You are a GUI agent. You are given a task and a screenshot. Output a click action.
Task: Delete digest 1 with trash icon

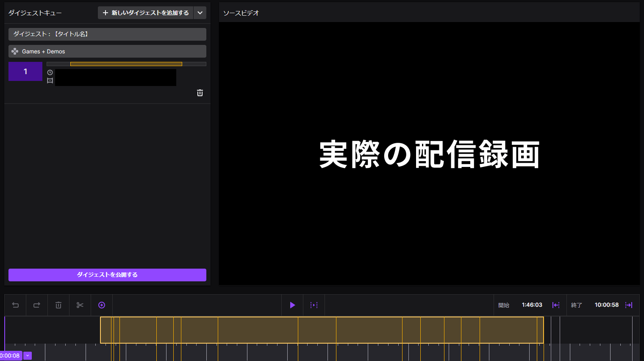tap(200, 93)
